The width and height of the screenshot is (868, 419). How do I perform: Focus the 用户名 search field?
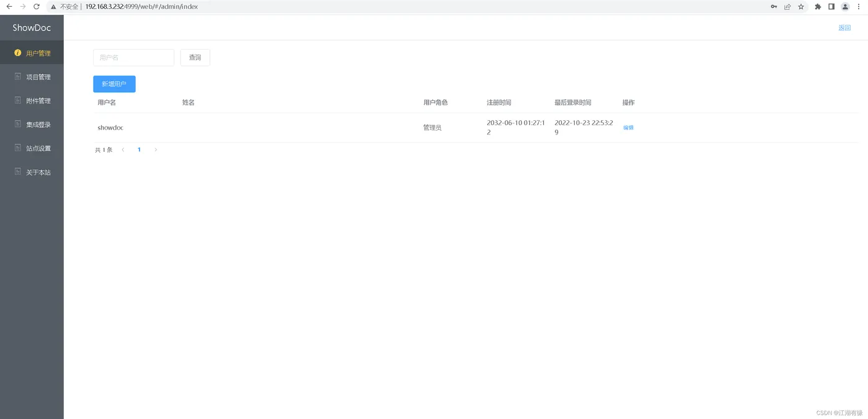coord(133,58)
